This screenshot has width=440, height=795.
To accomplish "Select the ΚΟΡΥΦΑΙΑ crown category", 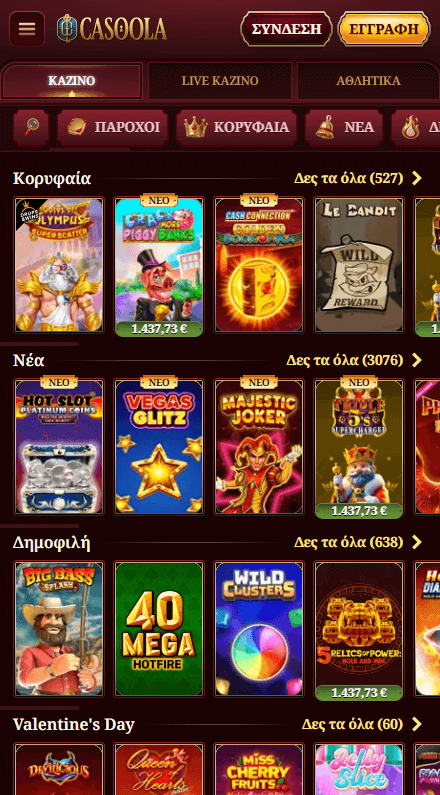I will click(236, 127).
